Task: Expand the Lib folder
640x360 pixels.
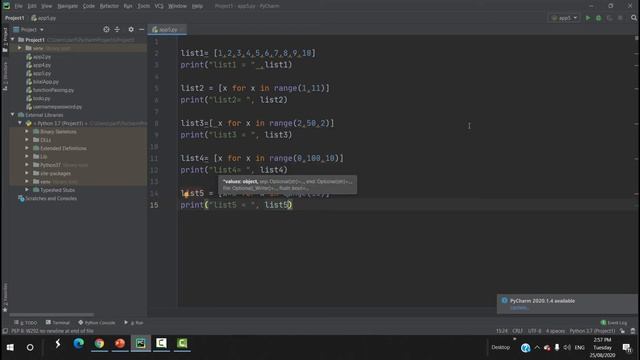Action: coord(27,156)
